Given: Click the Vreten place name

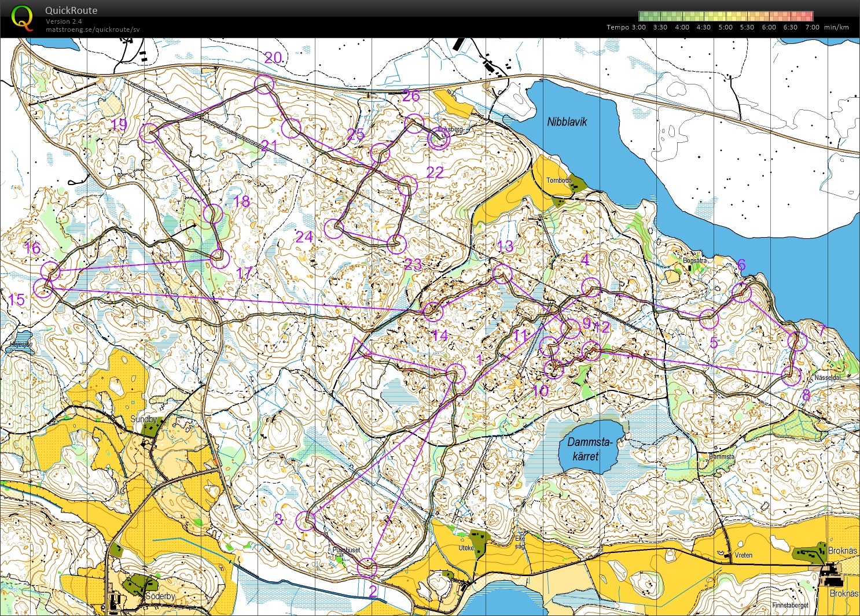Looking at the screenshot, I should point(744,555).
